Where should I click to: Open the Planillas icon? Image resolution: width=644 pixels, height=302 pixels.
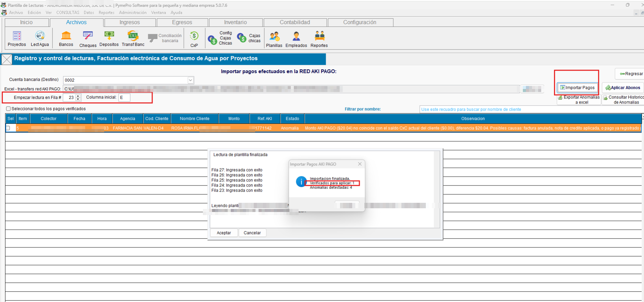274,39
